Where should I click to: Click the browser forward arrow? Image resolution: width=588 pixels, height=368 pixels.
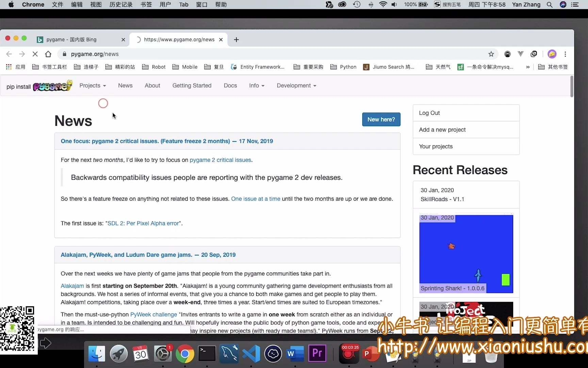[x=22, y=54]
